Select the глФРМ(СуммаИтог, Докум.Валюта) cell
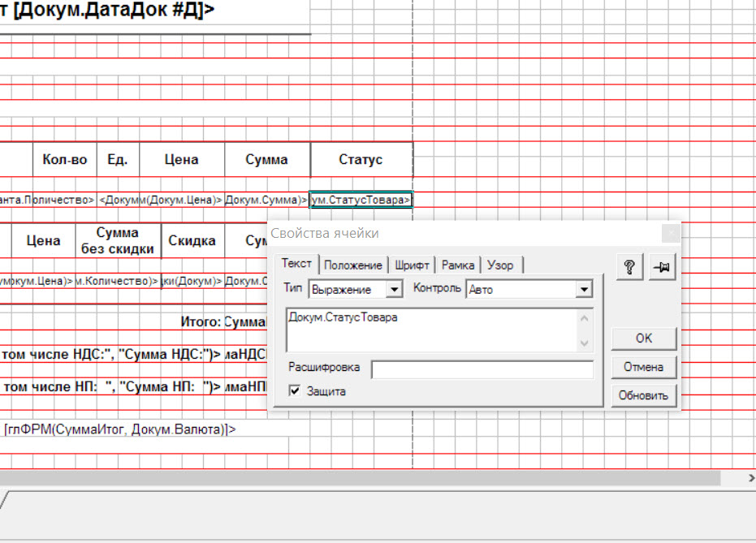 [119, 429]
